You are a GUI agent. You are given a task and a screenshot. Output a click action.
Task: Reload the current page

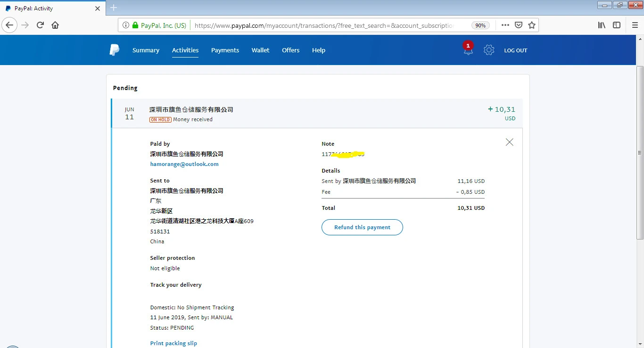pos(40,25)
